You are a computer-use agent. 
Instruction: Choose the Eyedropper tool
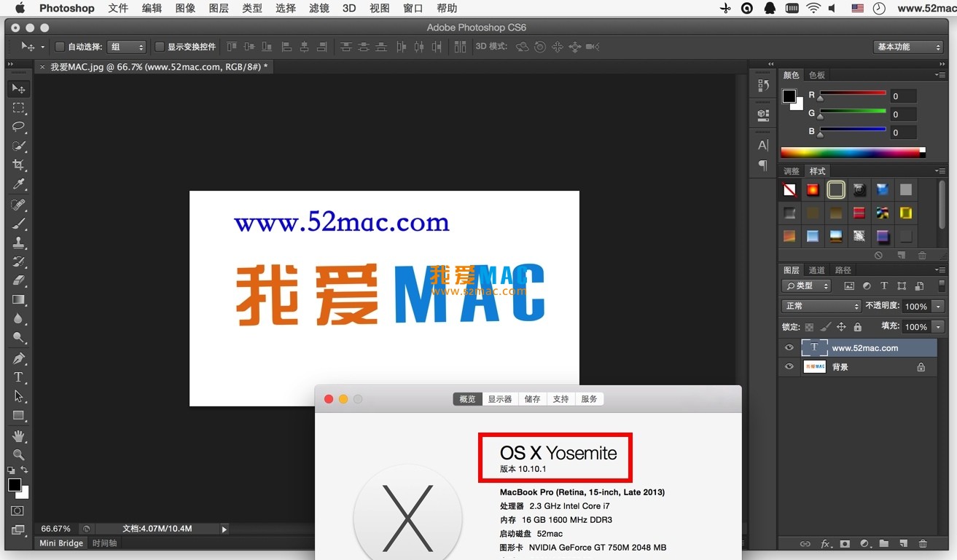(x=18, y=184)
